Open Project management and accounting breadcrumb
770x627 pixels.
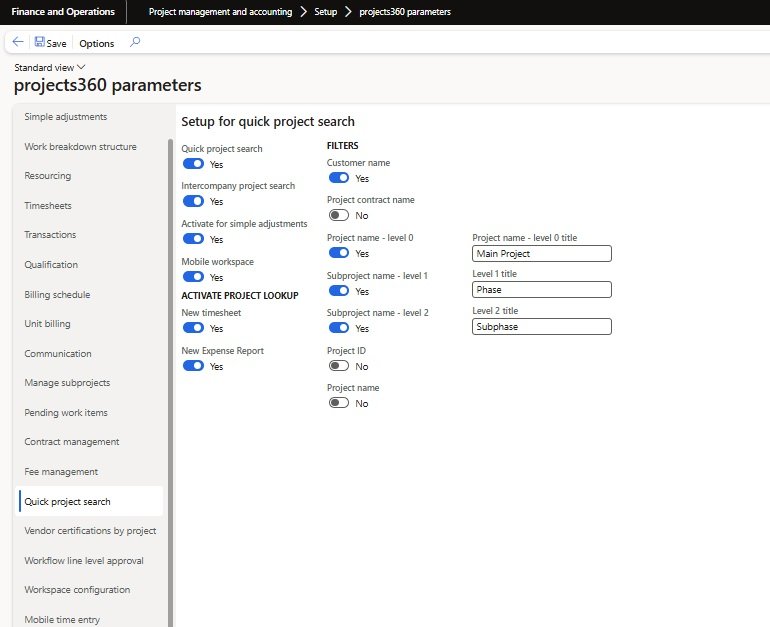(x=220, y=12)
